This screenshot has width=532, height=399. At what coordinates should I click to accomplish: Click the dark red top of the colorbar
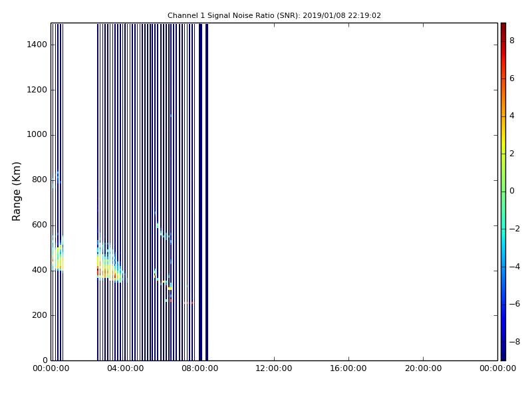[503, 27]
